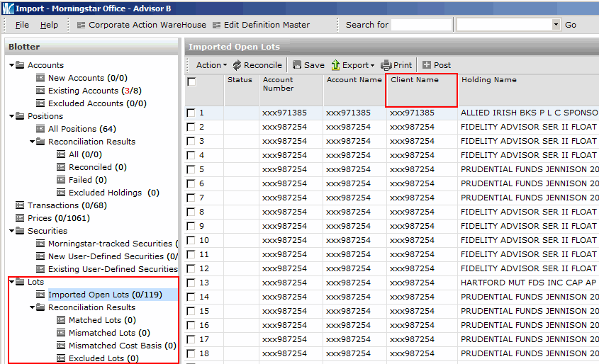The height and width of the screenshot is (364, 599).
Task: Open the File menu
Action: (x=22, y=25)
